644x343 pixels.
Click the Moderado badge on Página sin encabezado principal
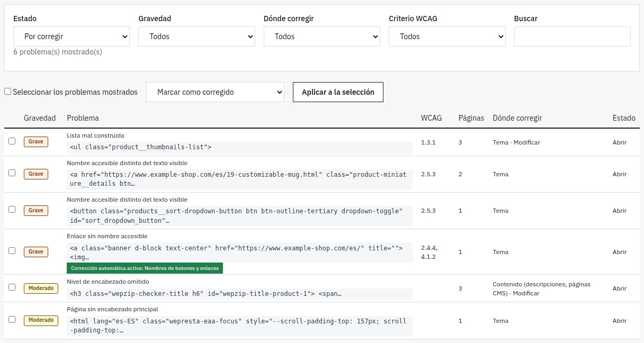coord(41,320)
